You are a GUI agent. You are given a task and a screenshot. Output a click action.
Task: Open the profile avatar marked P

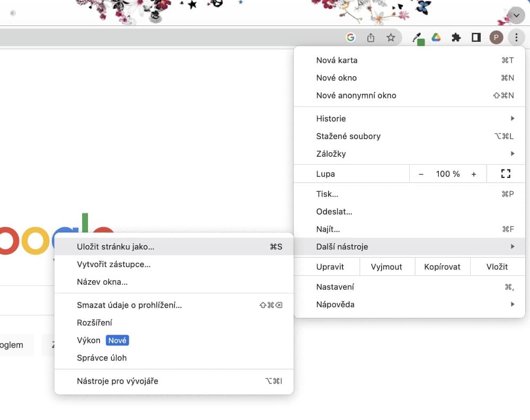pos(496,37)
